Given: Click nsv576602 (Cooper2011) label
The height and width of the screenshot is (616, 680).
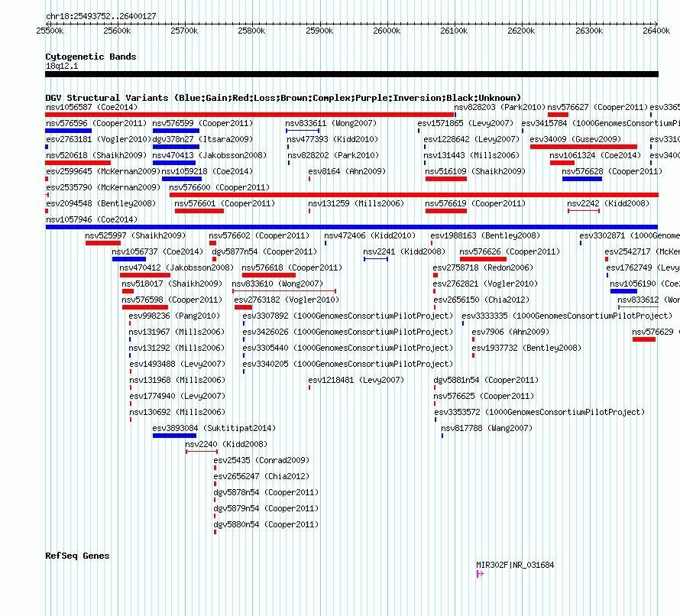Looking at the screenshot, I should [259, 235].
